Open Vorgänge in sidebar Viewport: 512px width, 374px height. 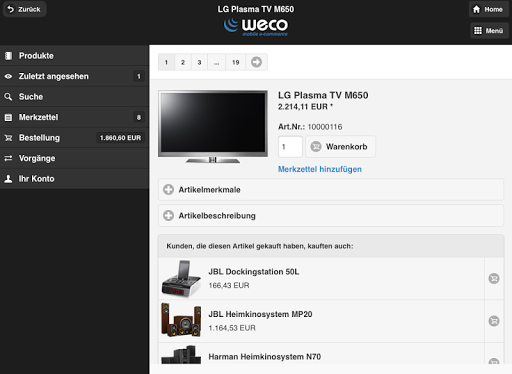[74, 158]
